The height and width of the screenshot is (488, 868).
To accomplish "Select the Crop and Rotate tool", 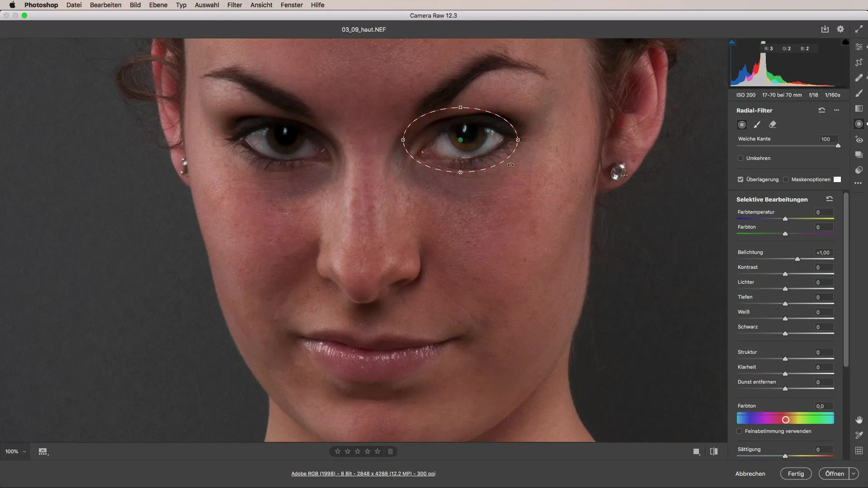I will (x=859, y=62).
